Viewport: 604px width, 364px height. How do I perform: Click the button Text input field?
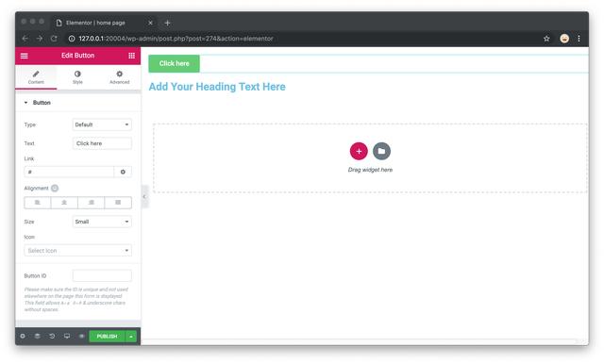(x=102, y=143)
